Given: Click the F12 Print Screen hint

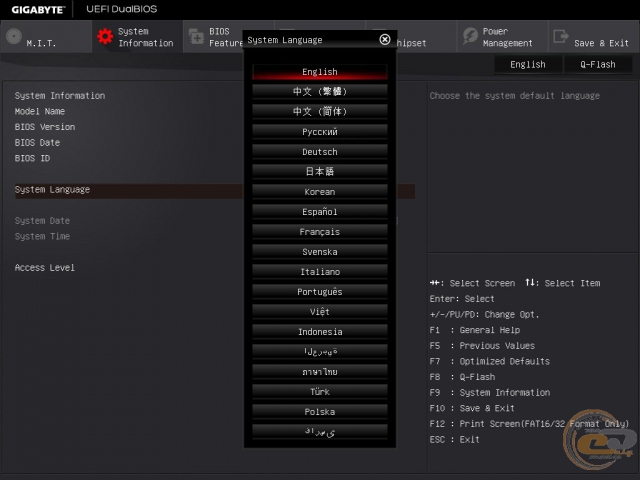Looking at the screenshot, I should click(x=529, y=424).
